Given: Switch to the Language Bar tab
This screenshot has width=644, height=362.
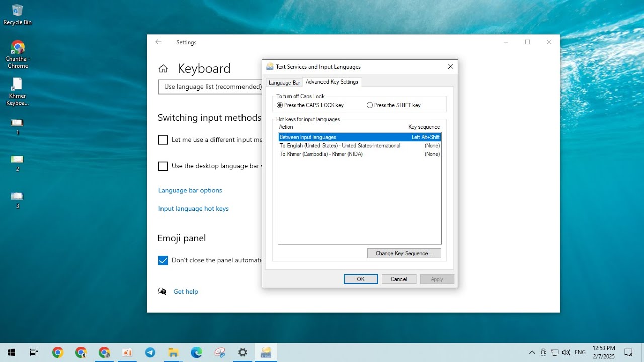Looking at the screenshot, I should [284, 83].
